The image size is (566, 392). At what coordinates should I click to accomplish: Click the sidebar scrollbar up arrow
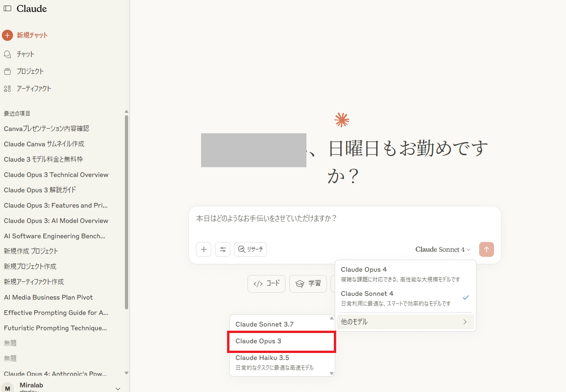point(126,111)
